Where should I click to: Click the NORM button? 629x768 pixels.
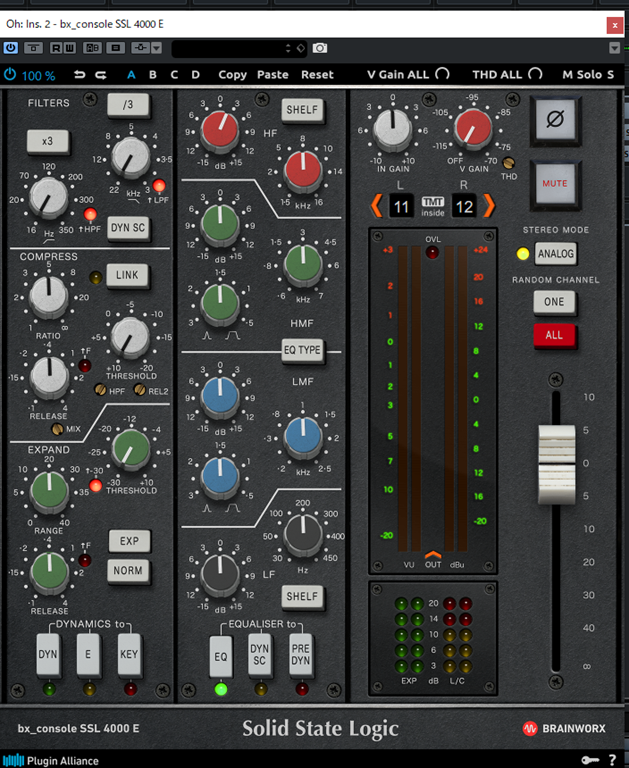click(128, 571)
